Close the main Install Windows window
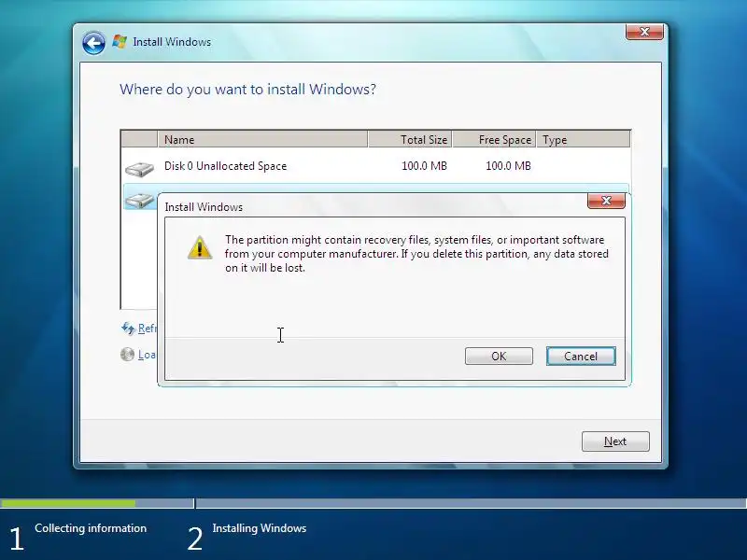Image resolution: width=747 pixels, height=560 pixels. pos(644,32)
